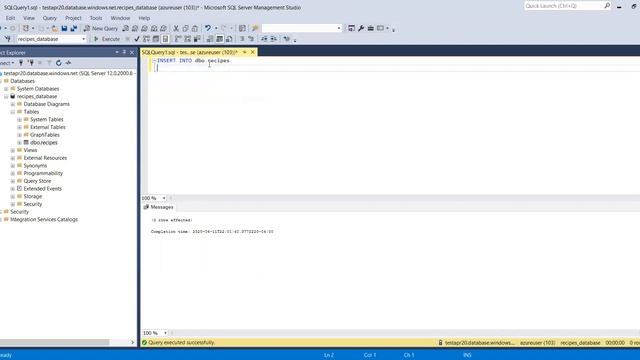Image resolution: width=640 pixels, height=360 pixels.
Task: Open the empty find combo box dropdown
Action: point(339,28)
